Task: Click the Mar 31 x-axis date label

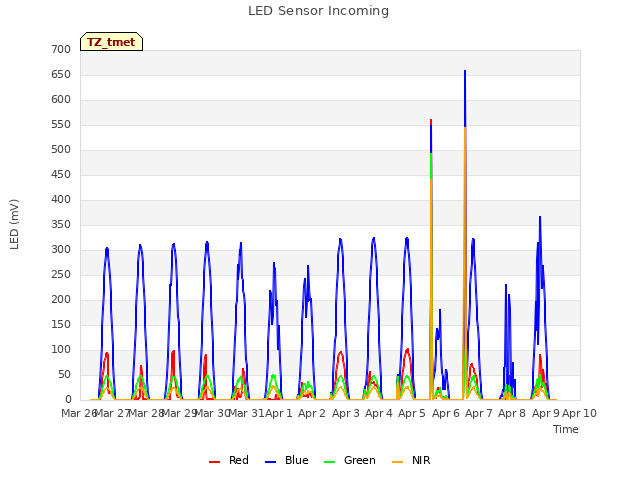Action: click(246, 413)
